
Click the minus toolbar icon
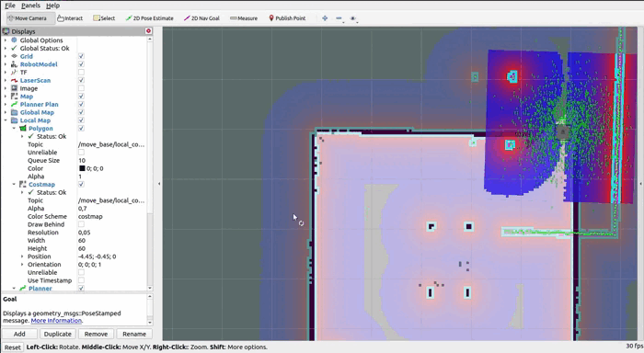(339, 18)
